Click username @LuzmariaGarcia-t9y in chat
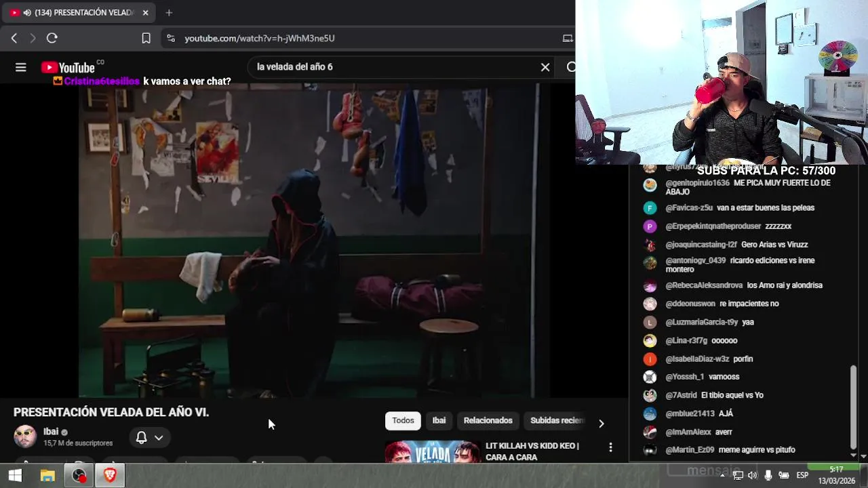 point(702,322)
